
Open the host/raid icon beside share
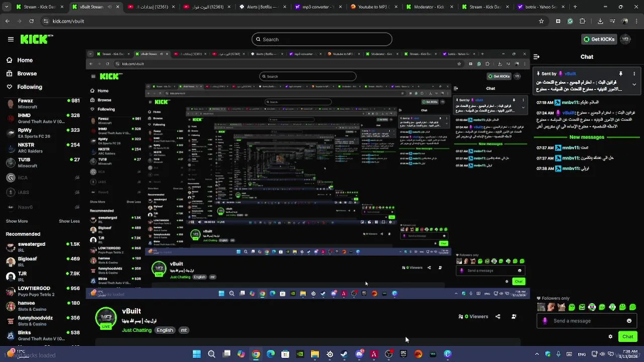point(514,317)
